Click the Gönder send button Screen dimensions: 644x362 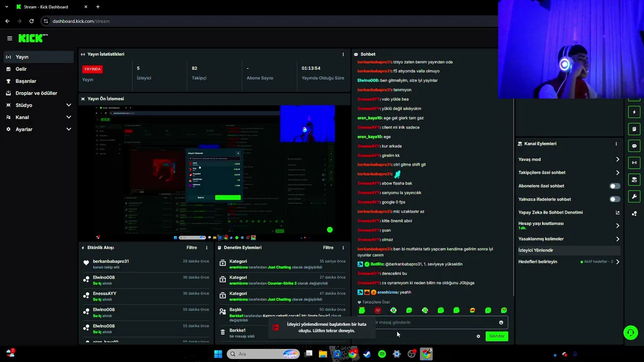[497, 336]
